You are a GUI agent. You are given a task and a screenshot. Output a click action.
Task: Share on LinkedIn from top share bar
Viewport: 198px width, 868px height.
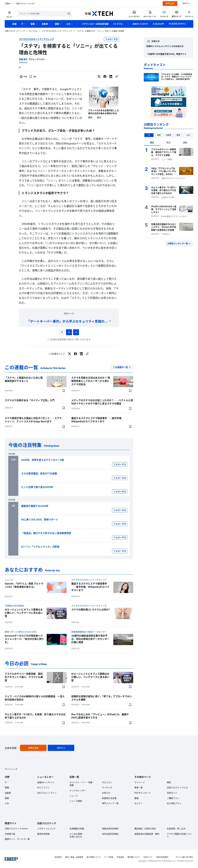click(111, 76)
